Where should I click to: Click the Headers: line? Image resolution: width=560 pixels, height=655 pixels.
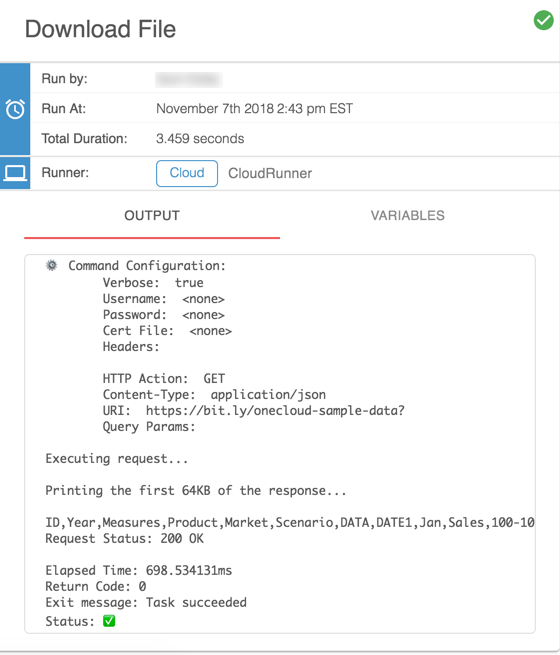(131, 347)
